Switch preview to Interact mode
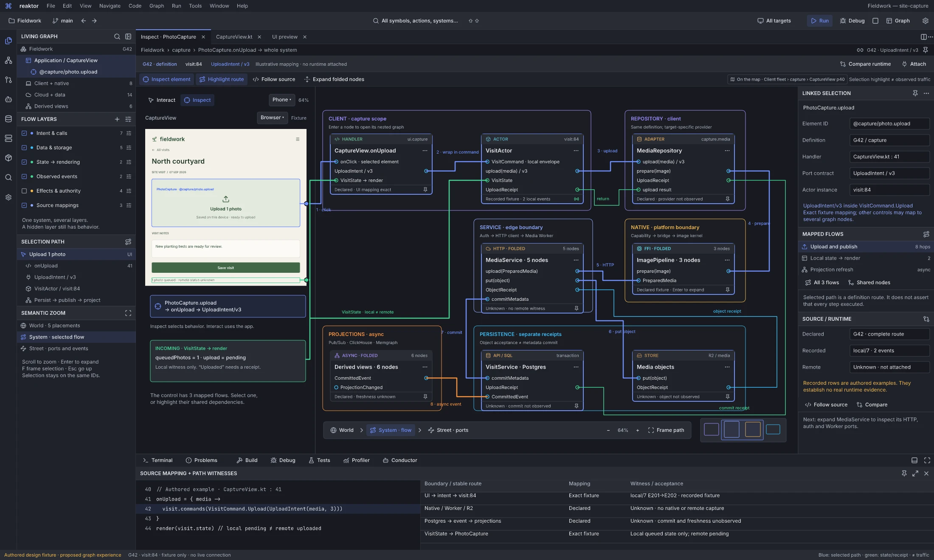 pos(162,100)
